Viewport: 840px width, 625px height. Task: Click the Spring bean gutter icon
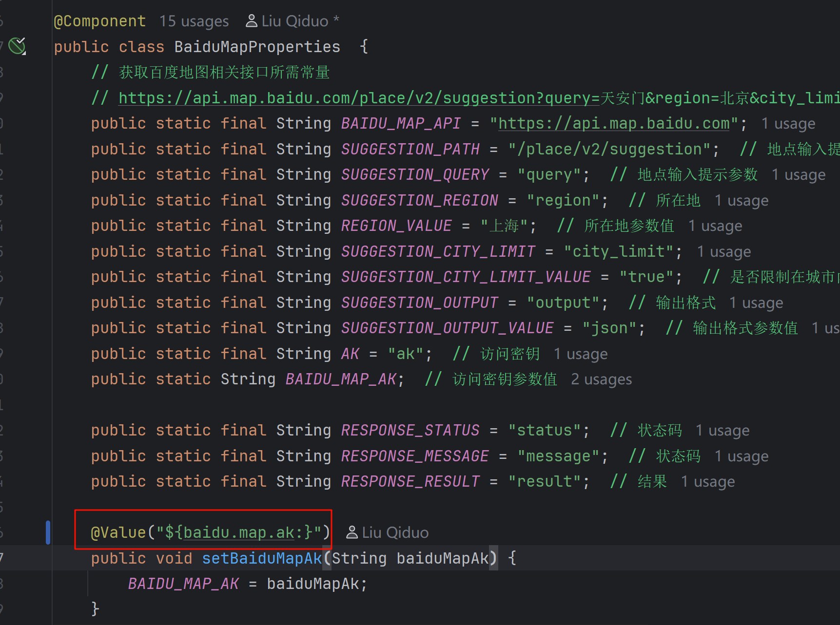[x=18, y=46]
